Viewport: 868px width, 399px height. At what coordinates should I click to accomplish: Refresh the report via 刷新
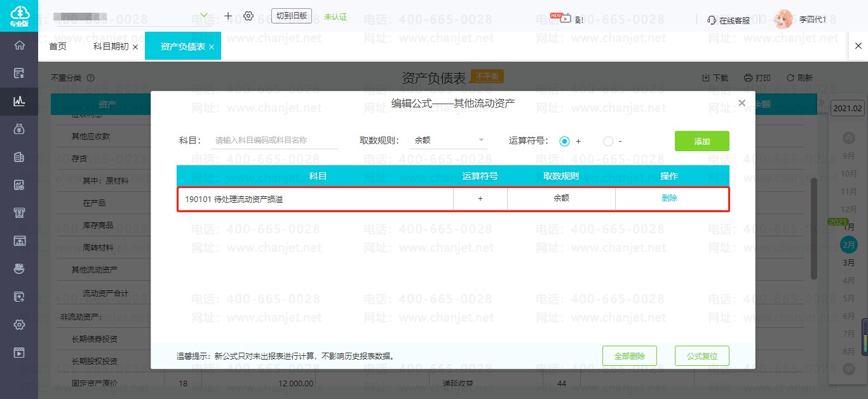(799, 78)
